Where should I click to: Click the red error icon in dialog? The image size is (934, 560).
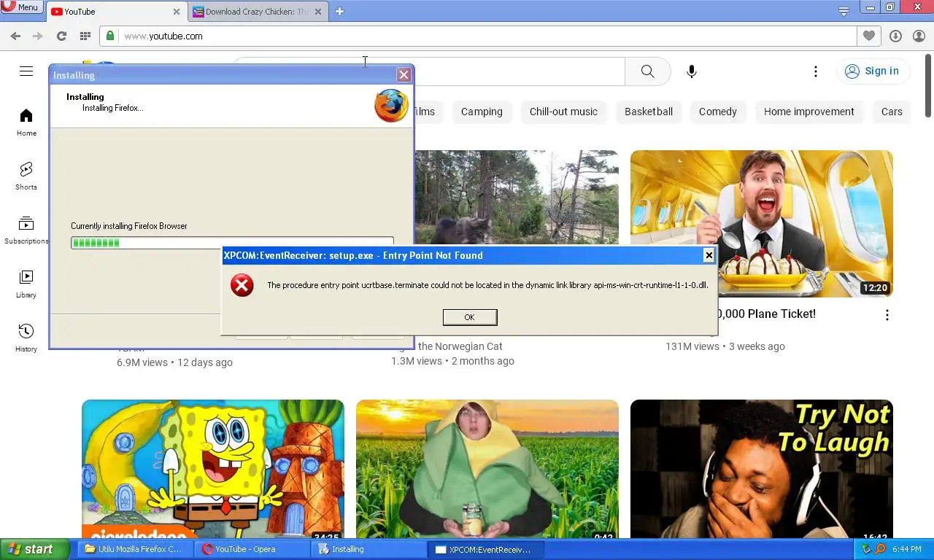point(242,285)
